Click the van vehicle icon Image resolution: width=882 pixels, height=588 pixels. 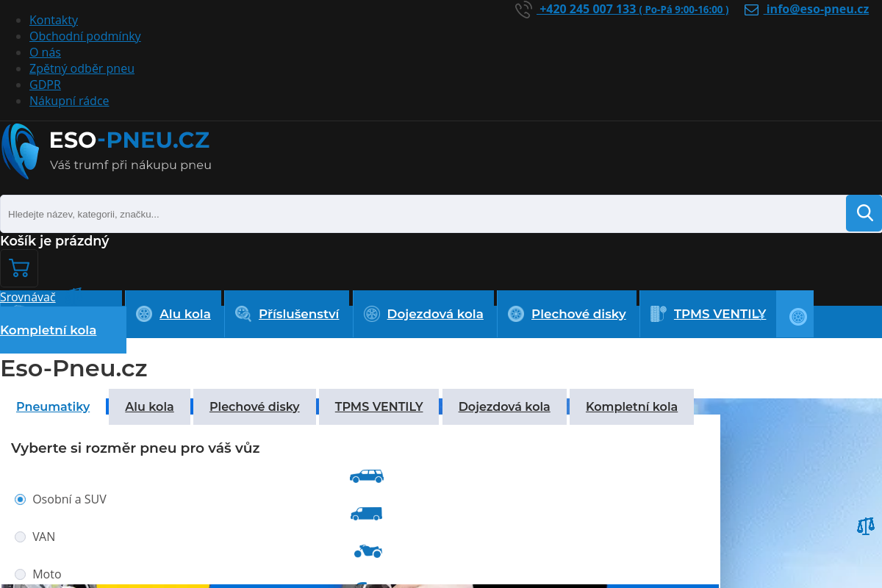point(367,513)
